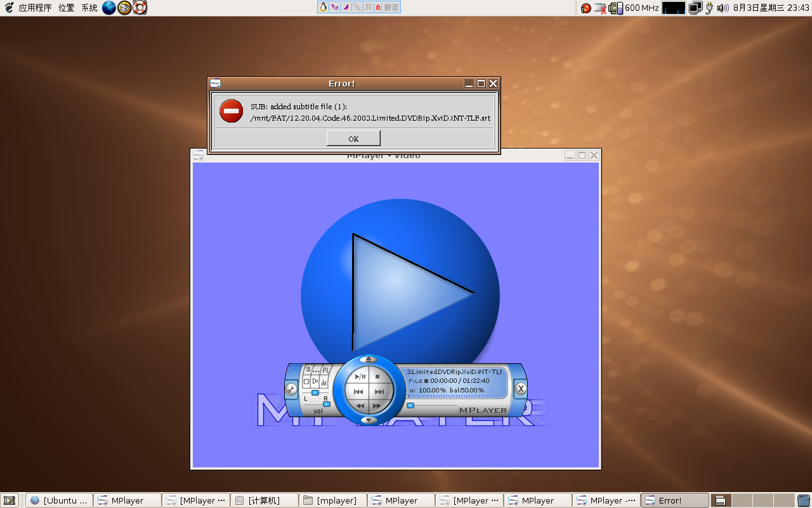
Task: Click the small play-triangle skin button
Action: click(315, 382)
